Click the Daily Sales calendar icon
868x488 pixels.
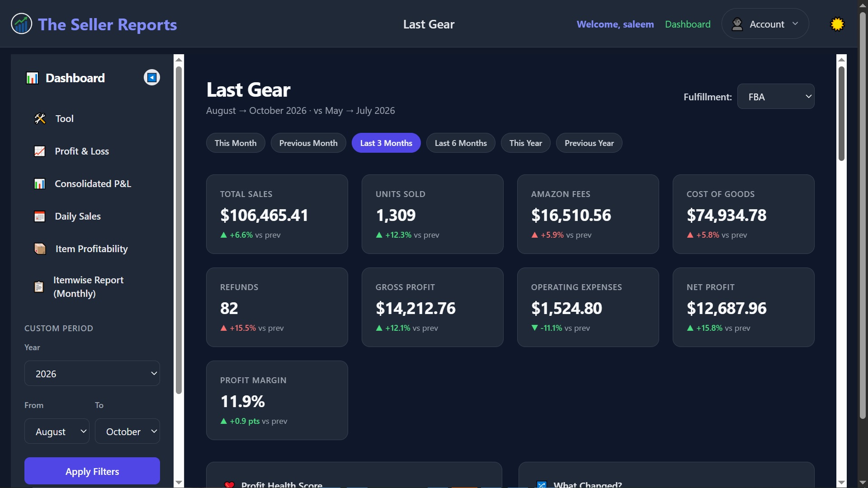40,216
